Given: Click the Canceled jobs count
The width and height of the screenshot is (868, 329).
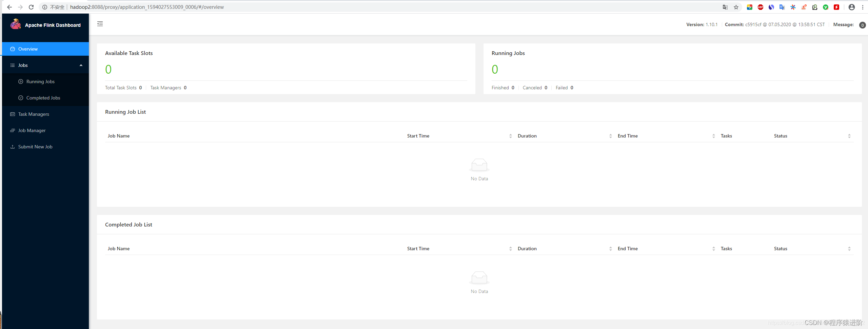Looking at the screenshot, I should pyautogui.click(x=546, y=88).
